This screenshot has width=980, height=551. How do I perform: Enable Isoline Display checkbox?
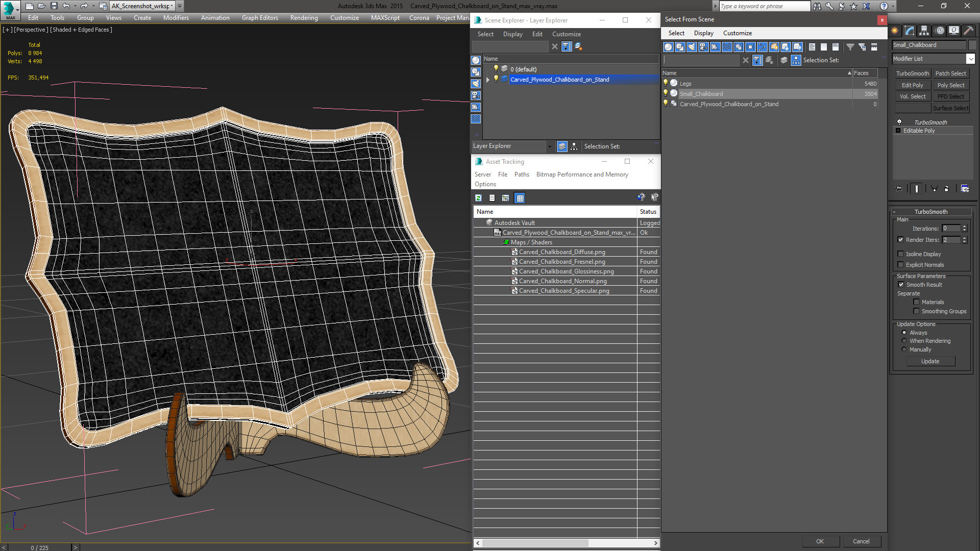point(901,254)
